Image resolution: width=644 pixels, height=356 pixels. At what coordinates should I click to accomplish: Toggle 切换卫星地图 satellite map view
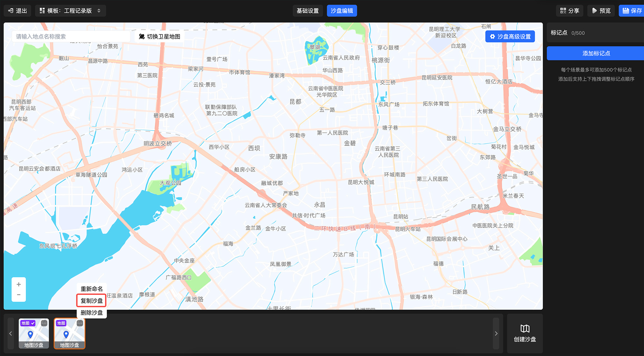[159, 36]
